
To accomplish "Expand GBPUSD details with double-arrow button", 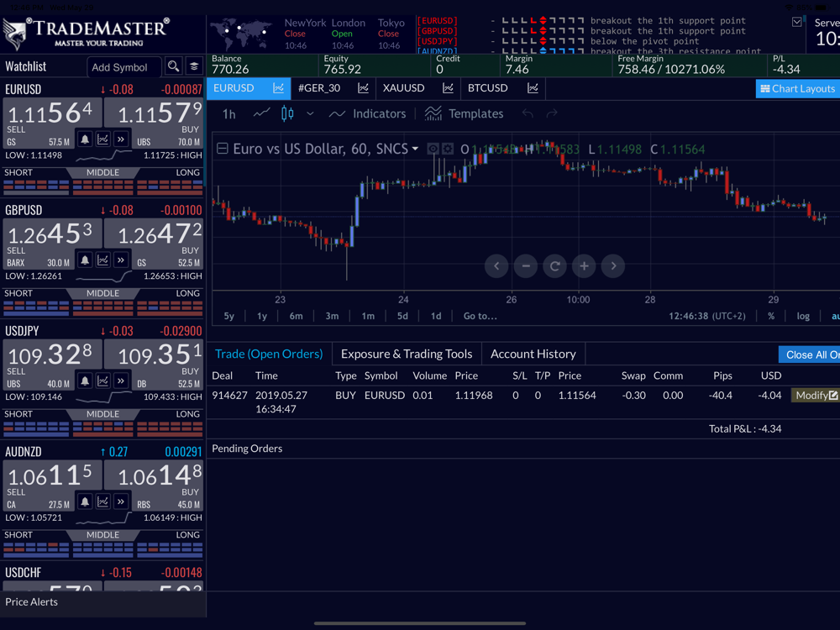I will 121,260.
